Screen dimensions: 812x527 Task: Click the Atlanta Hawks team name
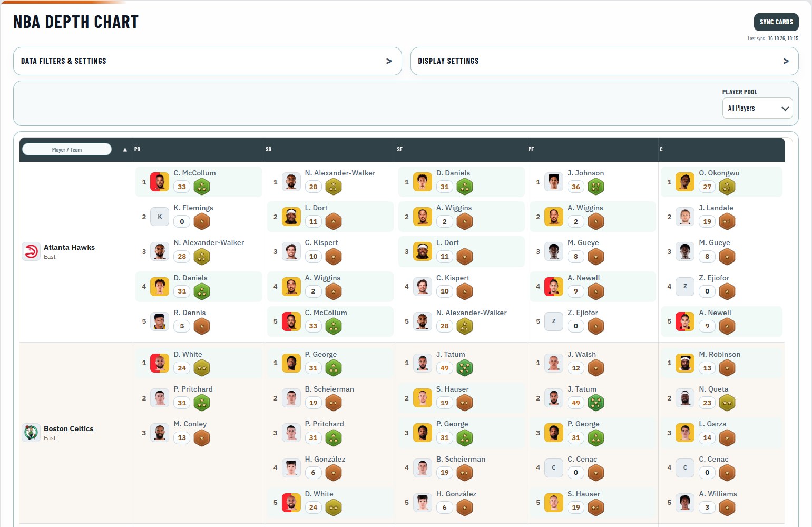tap(69, 247)
